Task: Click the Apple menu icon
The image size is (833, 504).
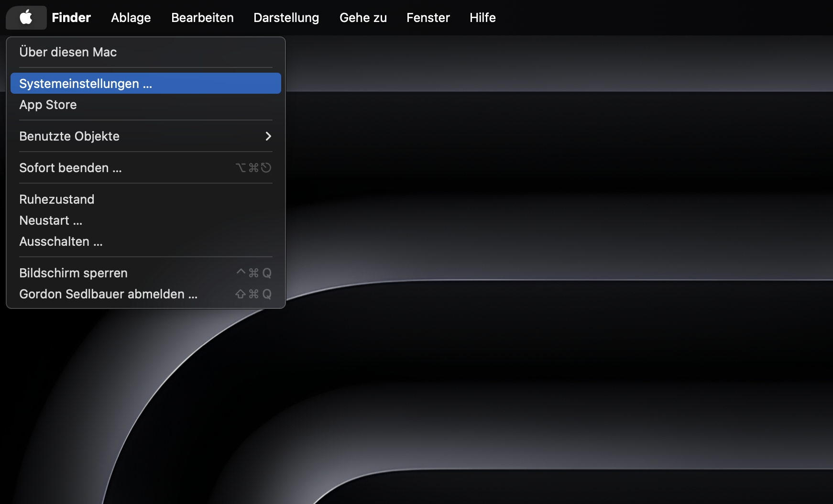Action: (26, 17)
